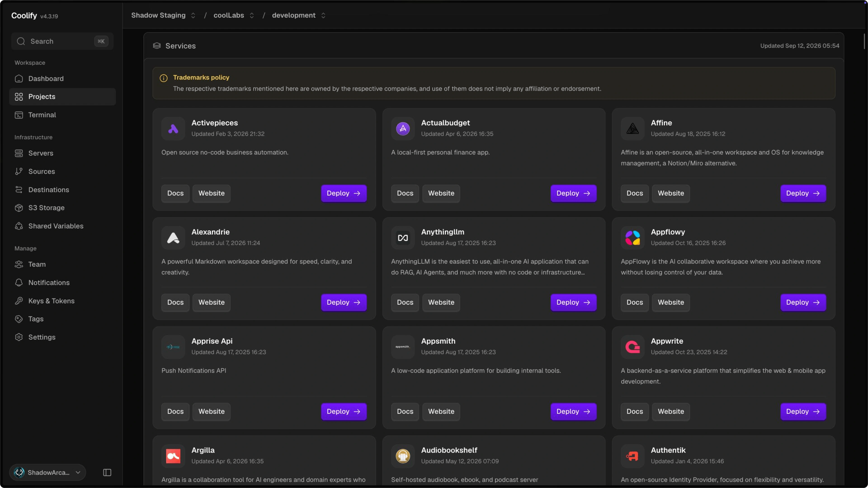Viewport: 868px width, 488px height.
Task: Open Docs for Appsmith
Action: tap(405, 412)
